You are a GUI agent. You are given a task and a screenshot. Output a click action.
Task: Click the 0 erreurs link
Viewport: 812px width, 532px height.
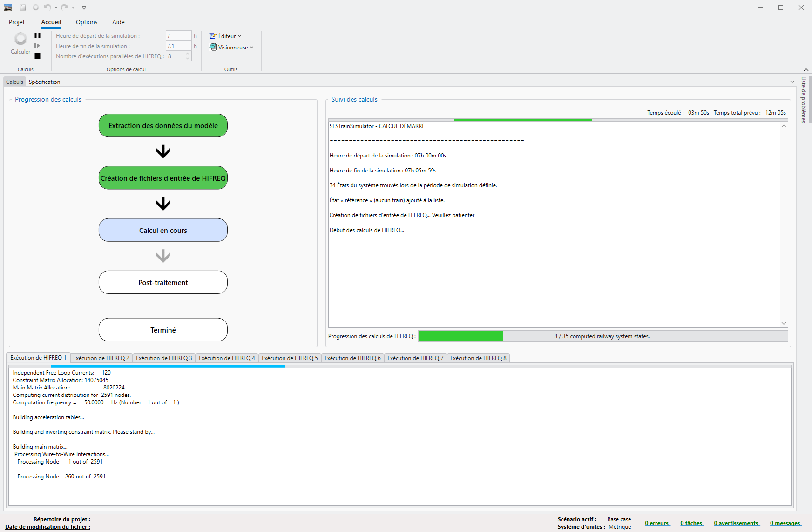[656, 523]
